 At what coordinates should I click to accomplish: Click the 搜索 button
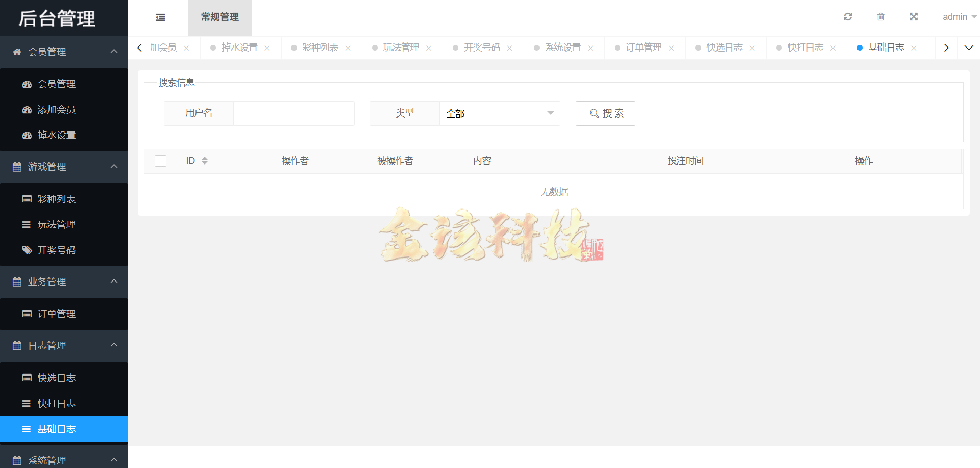(605, 113)
